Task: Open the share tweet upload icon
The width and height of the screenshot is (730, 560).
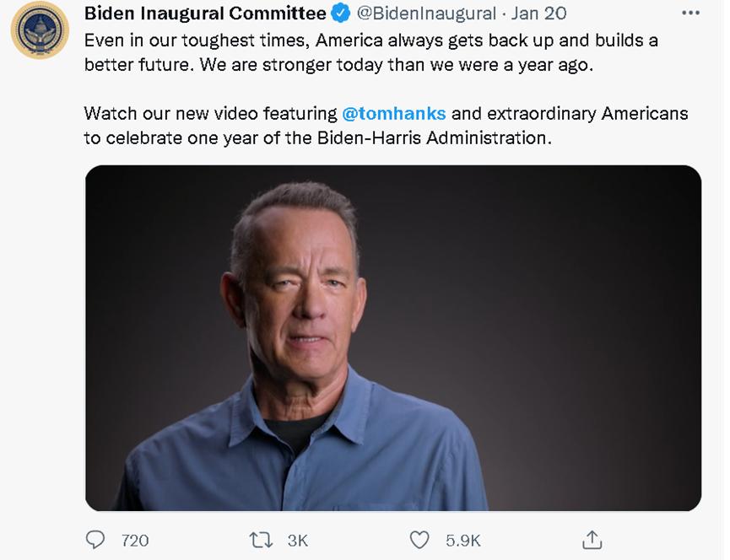Action: click(592, 540)
